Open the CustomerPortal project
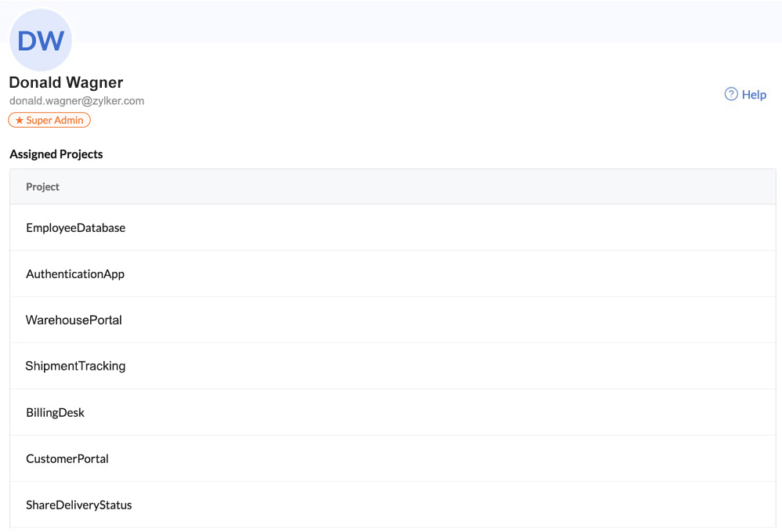The height and width of the screenshot is (532, 782). click(67, 458)
